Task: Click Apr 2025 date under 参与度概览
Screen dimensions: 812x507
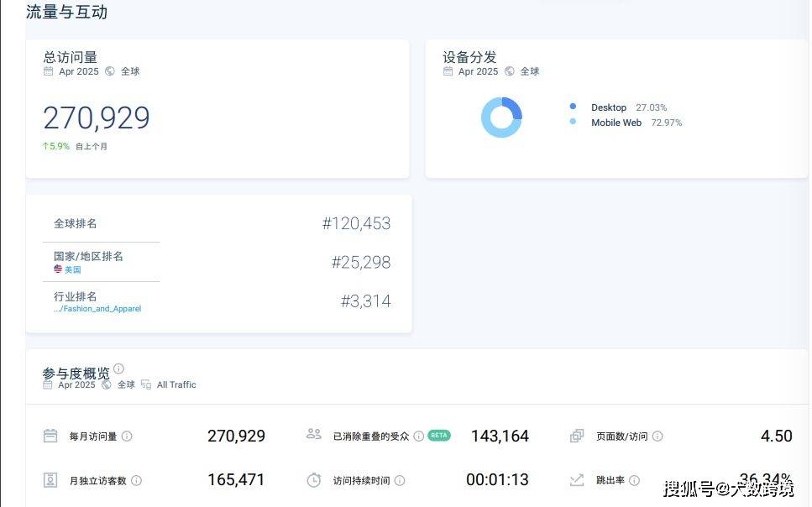Action: click(76, 384)
